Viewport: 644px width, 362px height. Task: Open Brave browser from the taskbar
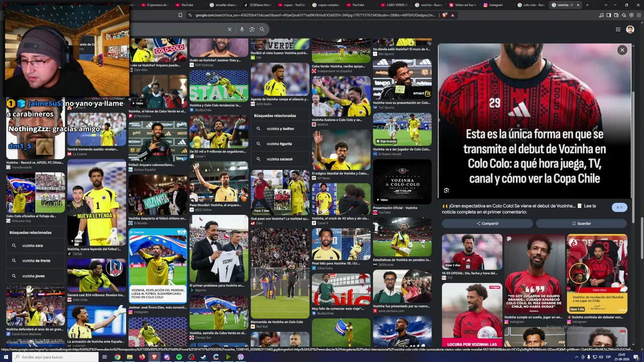coord(154,357)
